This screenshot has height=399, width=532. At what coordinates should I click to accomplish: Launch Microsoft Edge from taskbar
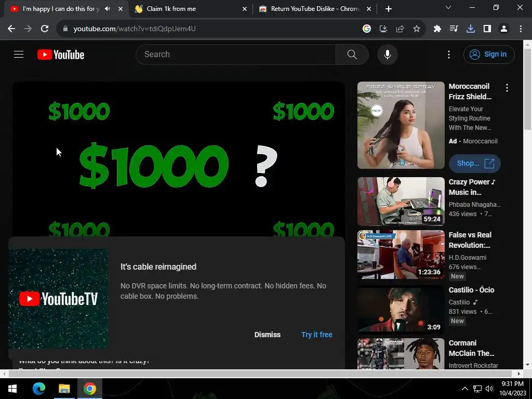(38, 389)
